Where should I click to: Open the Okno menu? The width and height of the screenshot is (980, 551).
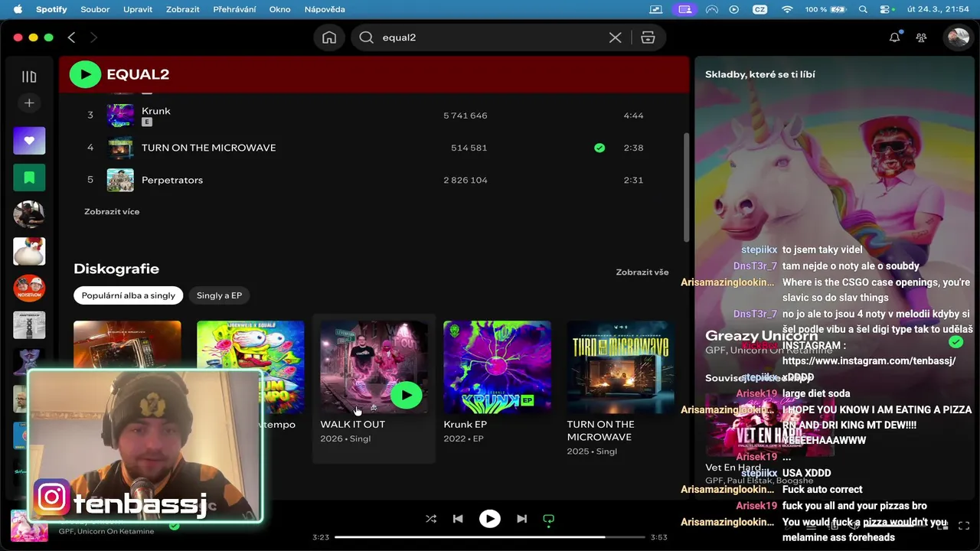tap(279, 9)
